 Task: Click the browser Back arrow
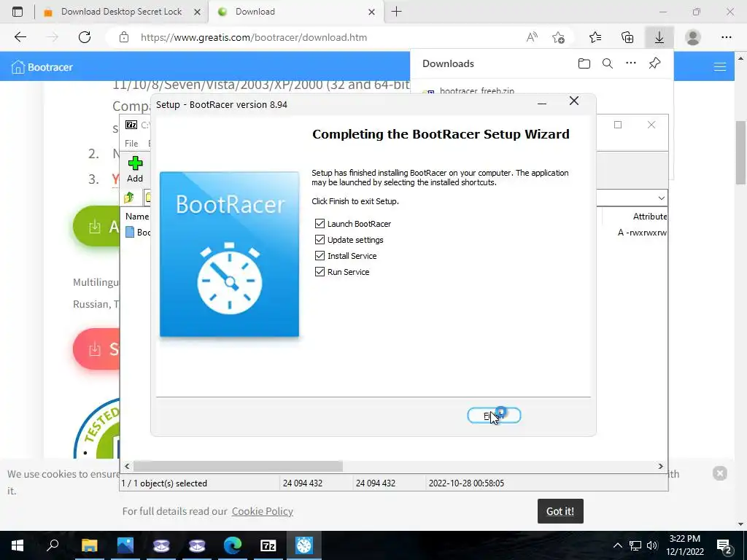(20, 37)
